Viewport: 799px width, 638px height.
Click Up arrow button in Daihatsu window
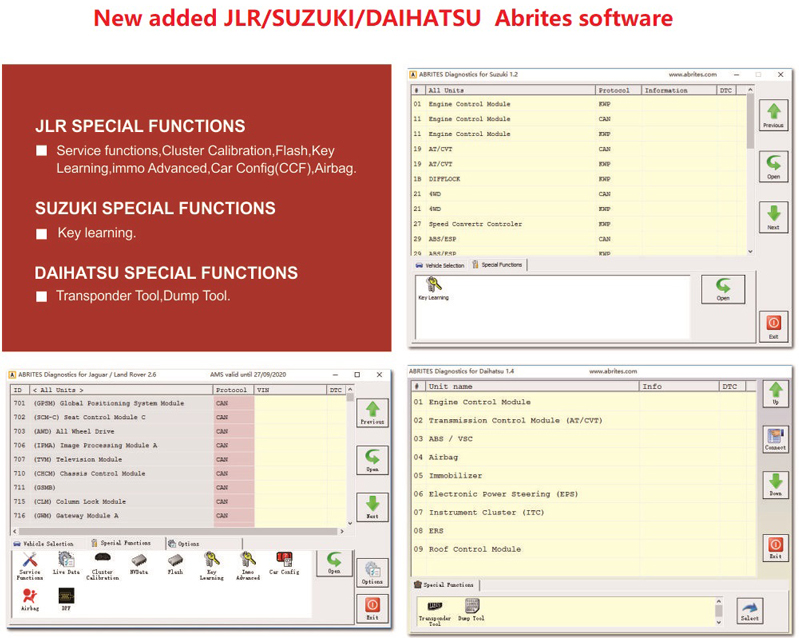tap(776, 393)
